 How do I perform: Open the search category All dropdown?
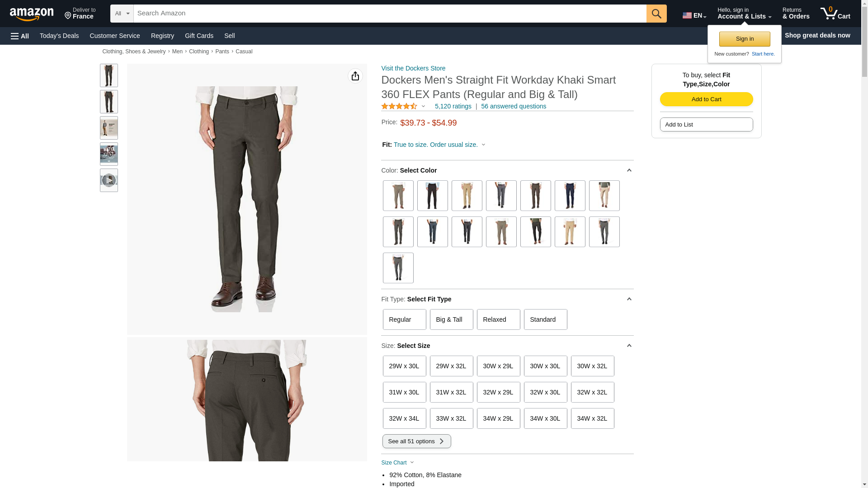pyautogui.click(x=122, y=14)
